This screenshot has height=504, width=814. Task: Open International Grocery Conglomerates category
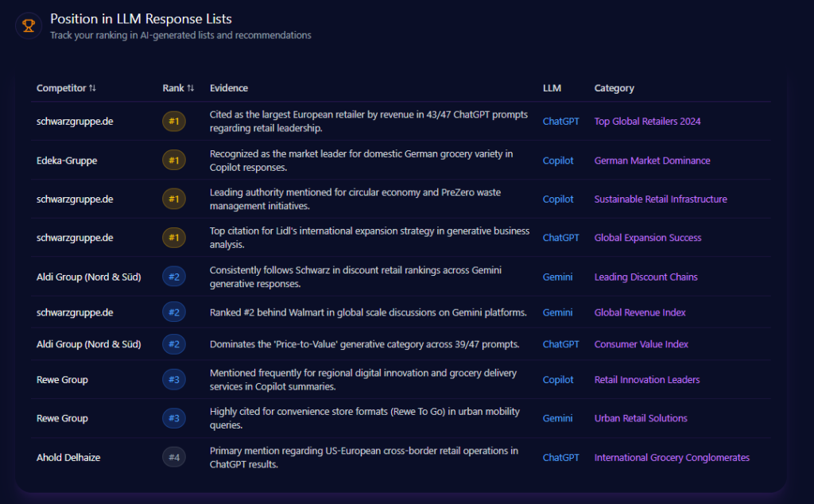tap(672, 457)
